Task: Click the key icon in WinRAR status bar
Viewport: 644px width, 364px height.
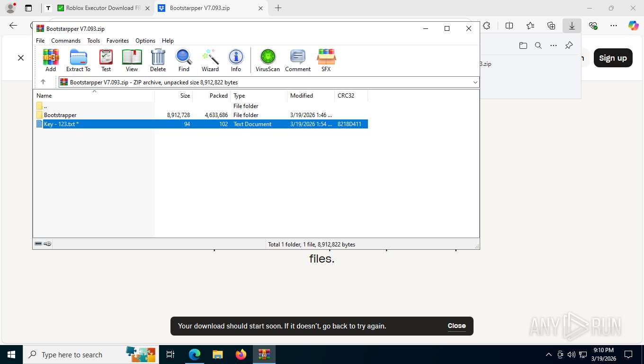Action: [x=47, y=244]
